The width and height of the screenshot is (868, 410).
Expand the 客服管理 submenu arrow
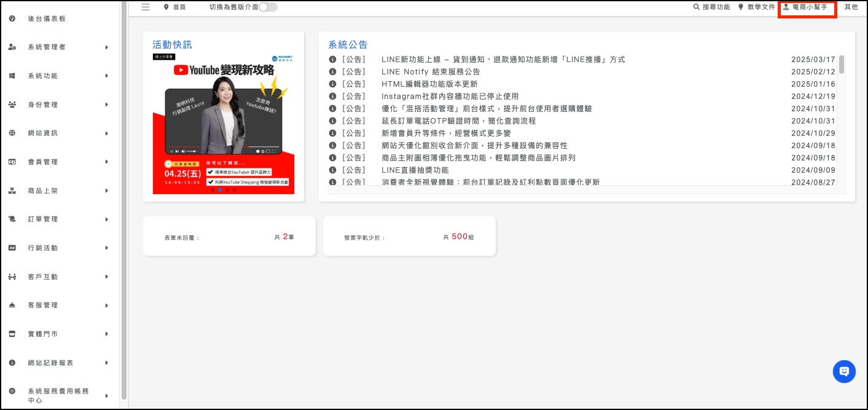107,305
